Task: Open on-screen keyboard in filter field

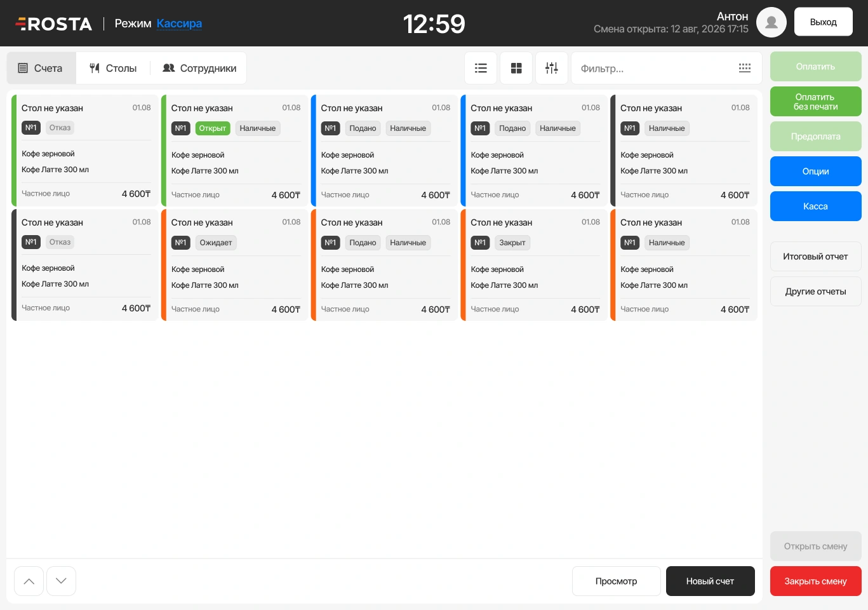Action: click(x=745, y=68)
